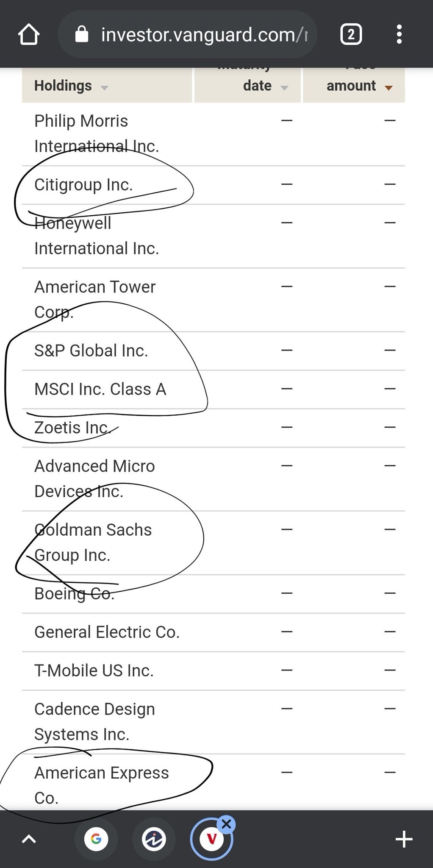Tap the S&P Global Inc. row
This screenshot has height=868, width=433.
[91, 351]
